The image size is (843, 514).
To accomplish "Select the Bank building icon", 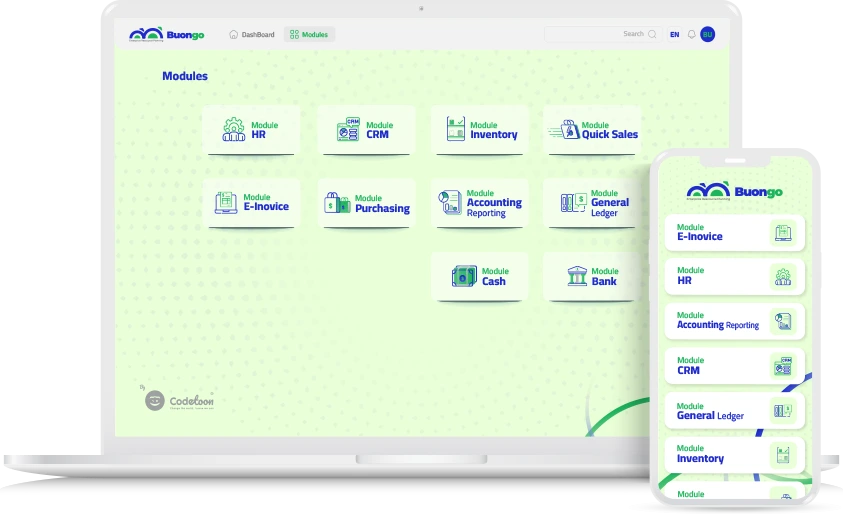I will pyautogui.click(x=577, y=276).
